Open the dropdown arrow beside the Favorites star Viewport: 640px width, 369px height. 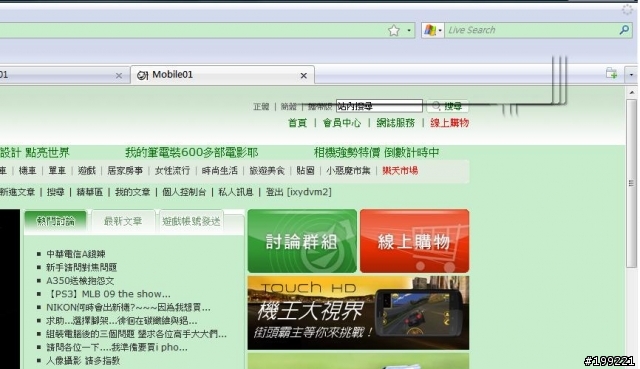pos(409,31)
